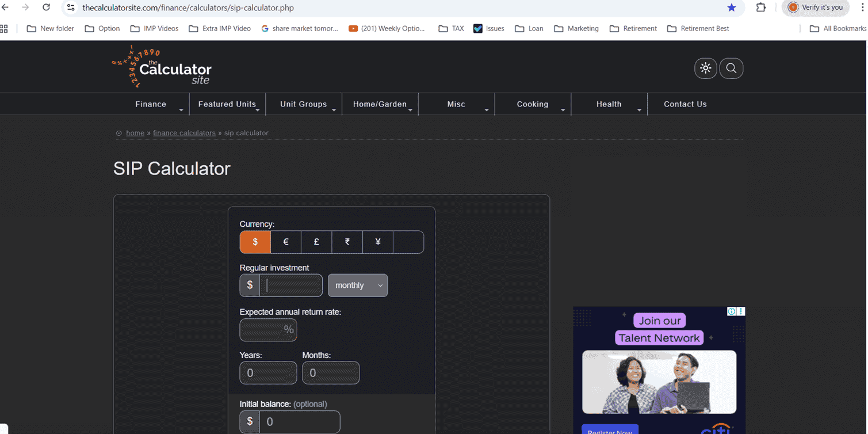Click the bookmark star in the address bar
Viewport: 868px width, 434px height.
(731, 8)
